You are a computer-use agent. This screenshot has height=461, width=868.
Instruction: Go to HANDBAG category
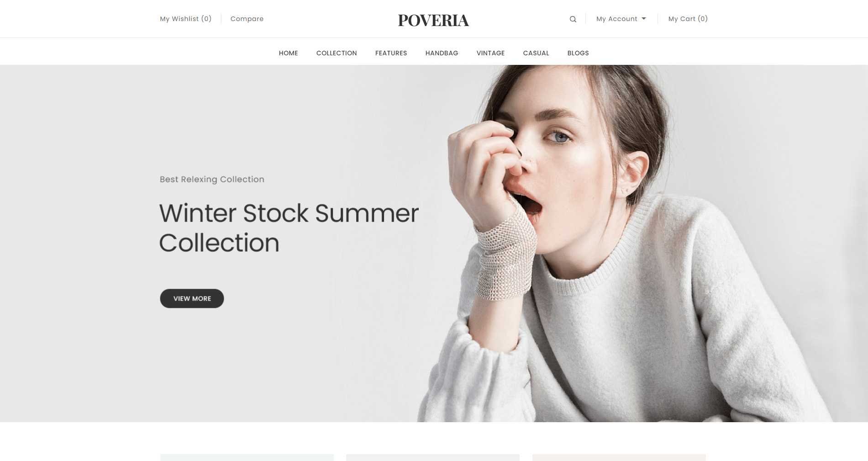coord(442,53)
